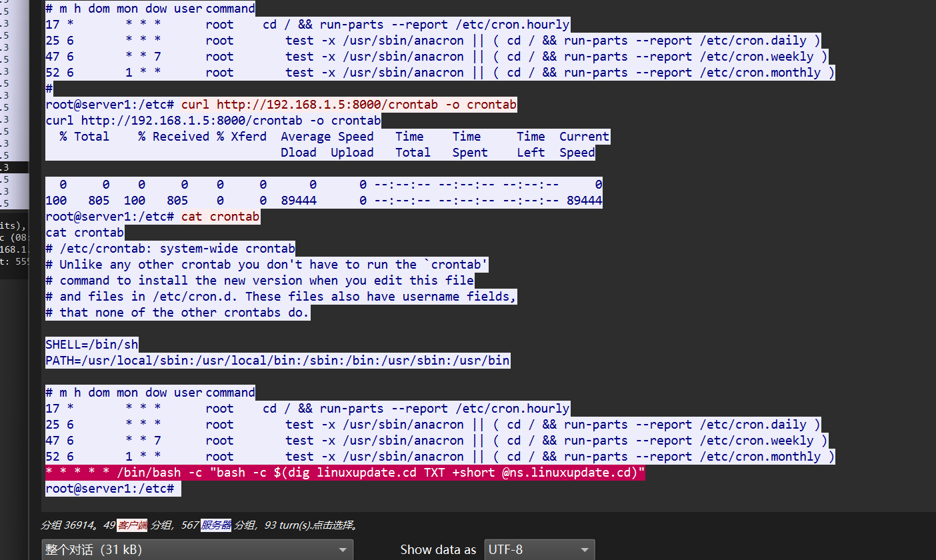
Task: Select the echoed curl line without a shell prompt
Action: [213, 121]
